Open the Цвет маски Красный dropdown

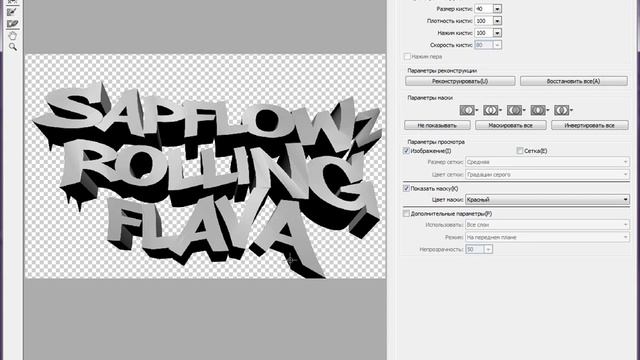pyautogui.click(x=547, y=200)
